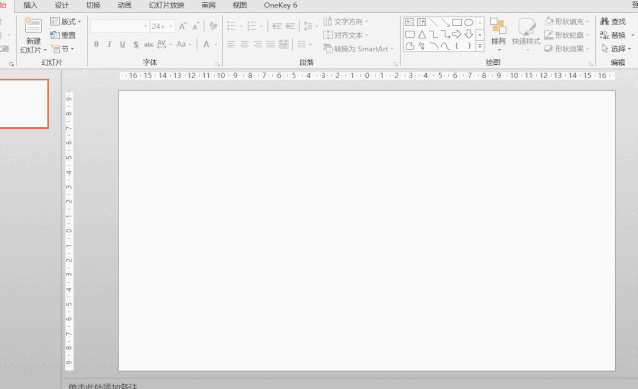Apply distributed alignment
Viewport: 638px width, 389px height.
pyautogui.click(x=284, y=44)
